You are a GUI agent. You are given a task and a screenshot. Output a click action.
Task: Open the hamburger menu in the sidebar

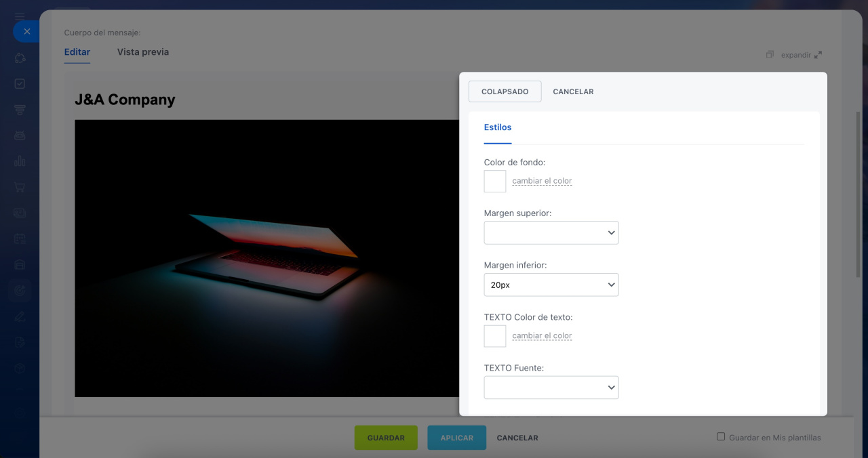(x=20, y=16)
